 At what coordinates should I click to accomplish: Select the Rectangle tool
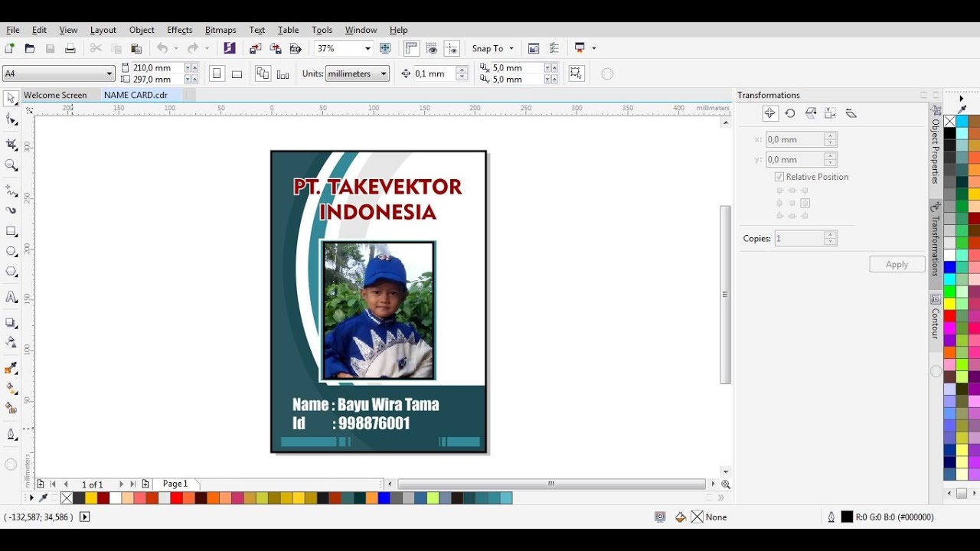(x=11, y=231)
